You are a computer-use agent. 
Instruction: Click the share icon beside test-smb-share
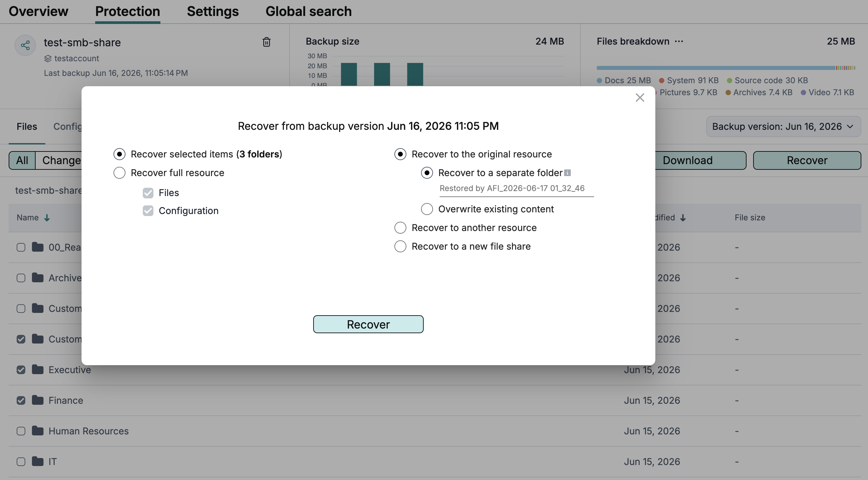point(25,45)
